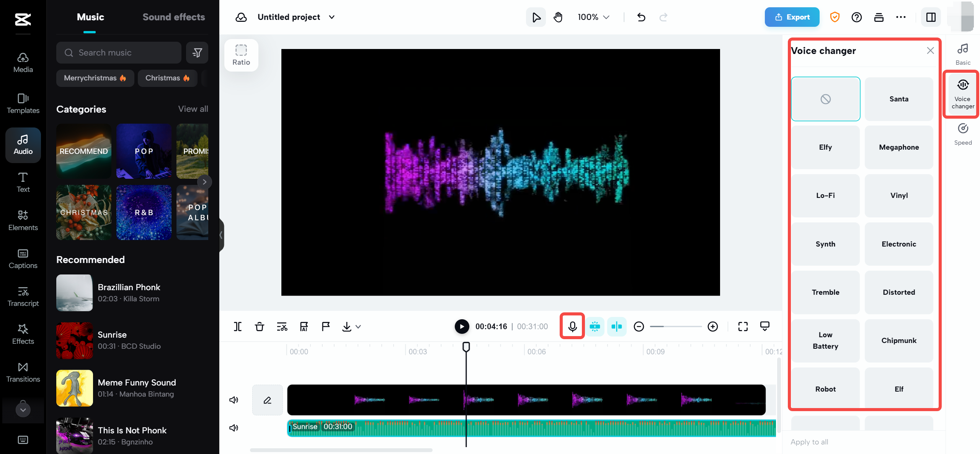Switch to the Sound effects tab
This screenshot has width=980, height=454.
pos(174,17)
